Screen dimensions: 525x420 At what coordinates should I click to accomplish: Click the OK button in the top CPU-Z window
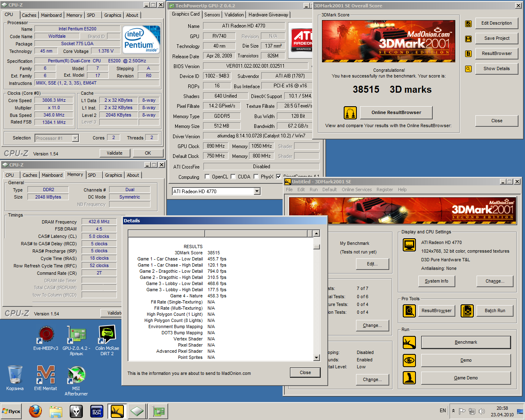pos(148,153)
